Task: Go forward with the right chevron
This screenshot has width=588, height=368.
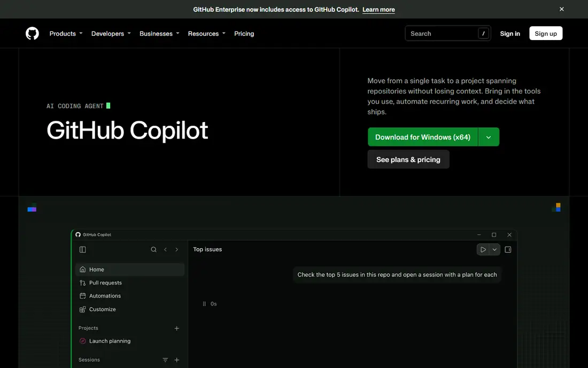Action: [176, 249]
